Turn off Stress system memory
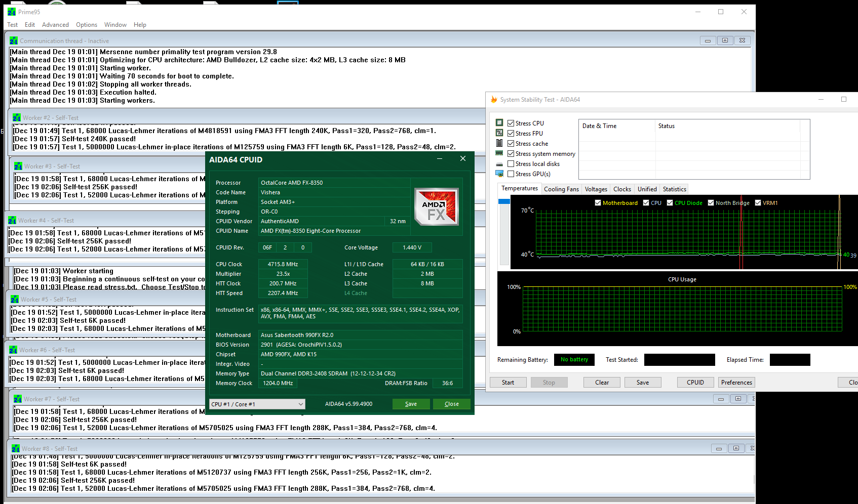This screenshot has width=858, height=504. (x=511, y=153)
